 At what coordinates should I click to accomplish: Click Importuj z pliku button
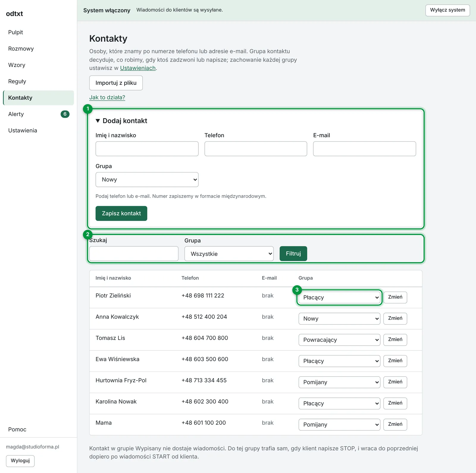pos(116,83)
